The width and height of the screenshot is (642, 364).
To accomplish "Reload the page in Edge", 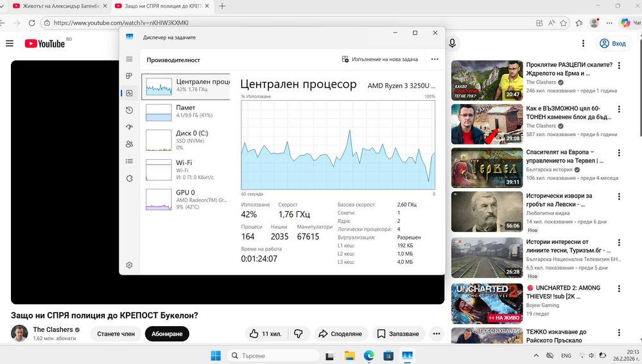I will pyautogui.click(x=31, y=23).
